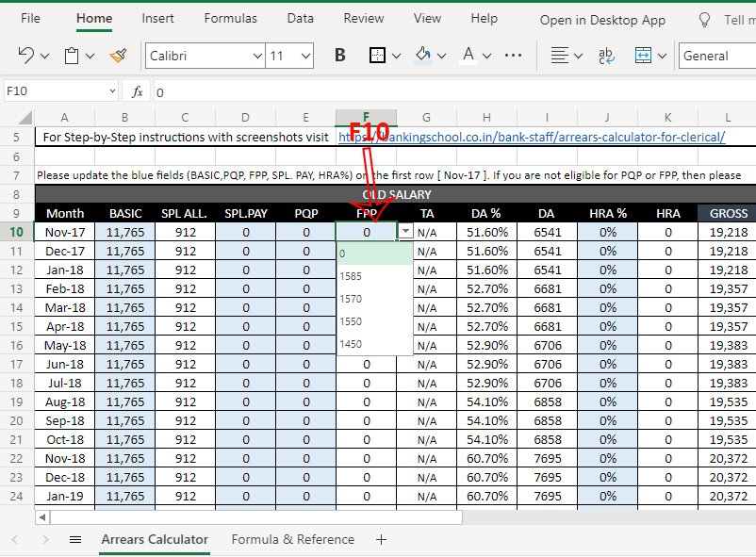Viewport: 756px width, 557px height.
Task: Click the Undo icon
Action: [25, 56]
